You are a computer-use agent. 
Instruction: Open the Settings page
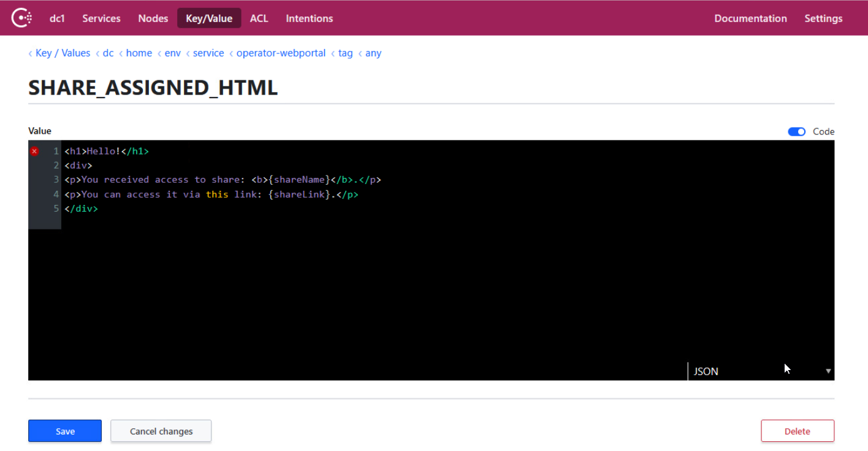[x=823, y=18]
